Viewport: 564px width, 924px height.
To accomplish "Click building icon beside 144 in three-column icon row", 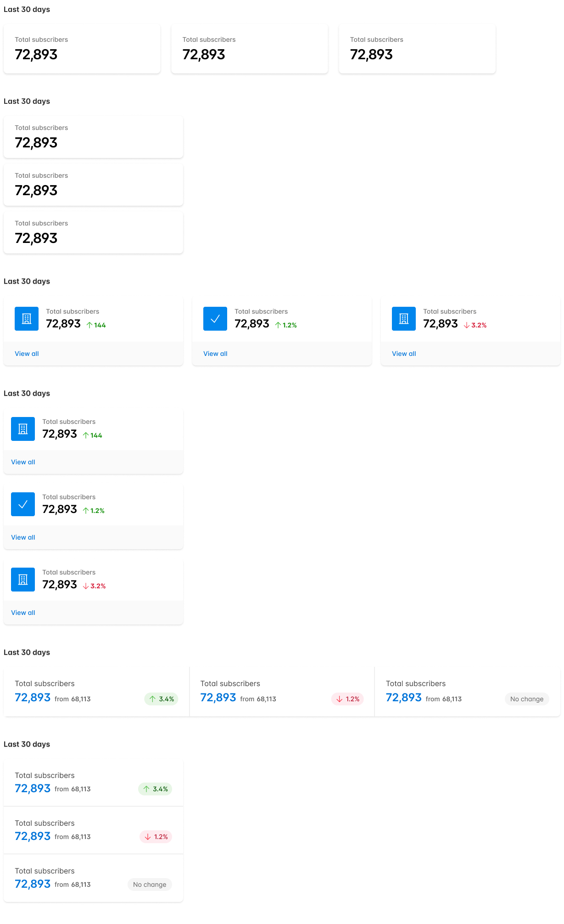I will (x=27, y=319).
